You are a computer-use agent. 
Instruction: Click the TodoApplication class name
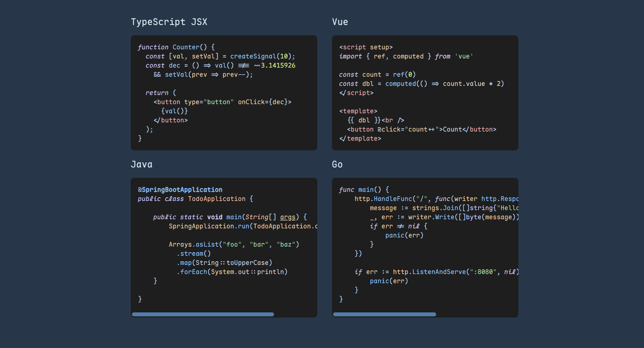click(x=216, y=199)
